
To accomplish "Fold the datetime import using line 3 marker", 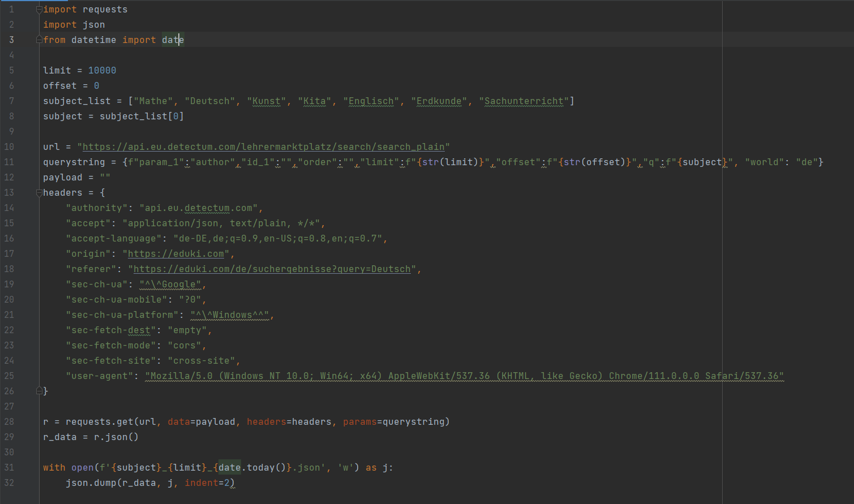I will point(38,40).
